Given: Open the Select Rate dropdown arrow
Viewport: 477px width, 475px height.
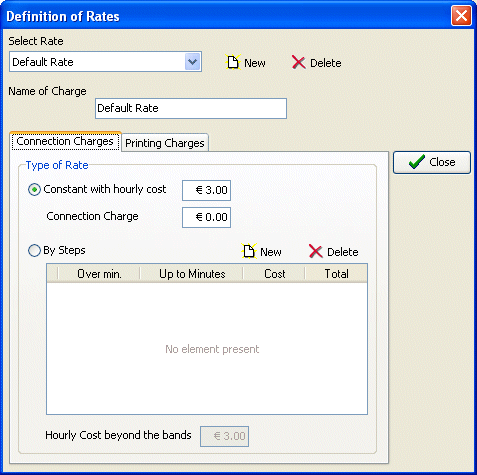Looking at the screenshot, I should [x=192, y=62].
